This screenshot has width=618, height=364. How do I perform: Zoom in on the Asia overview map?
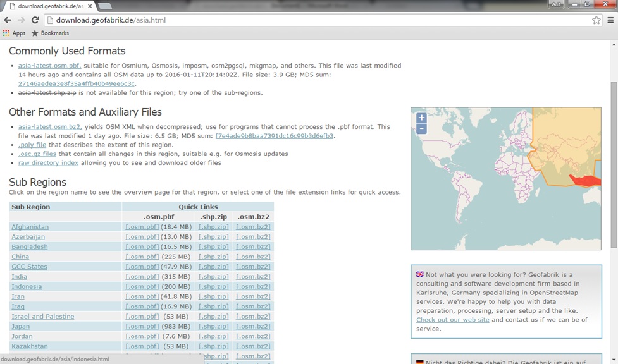point(421,118)
